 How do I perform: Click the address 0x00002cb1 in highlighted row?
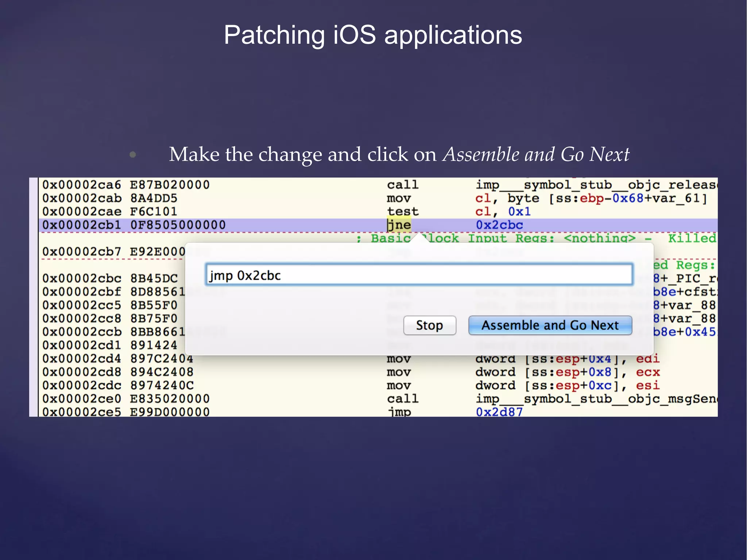click(81, 225)
